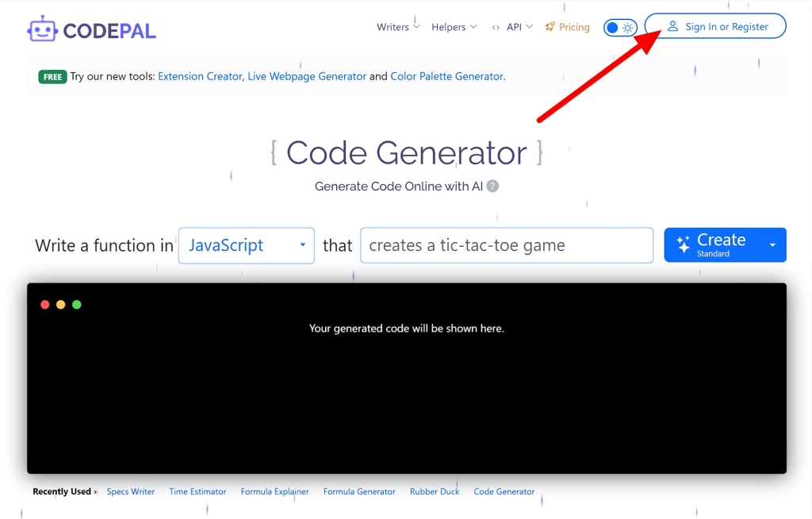Click the rocket icon beside Pricing
The height and width of the screenshot is (519, 812).
[550, 26]
